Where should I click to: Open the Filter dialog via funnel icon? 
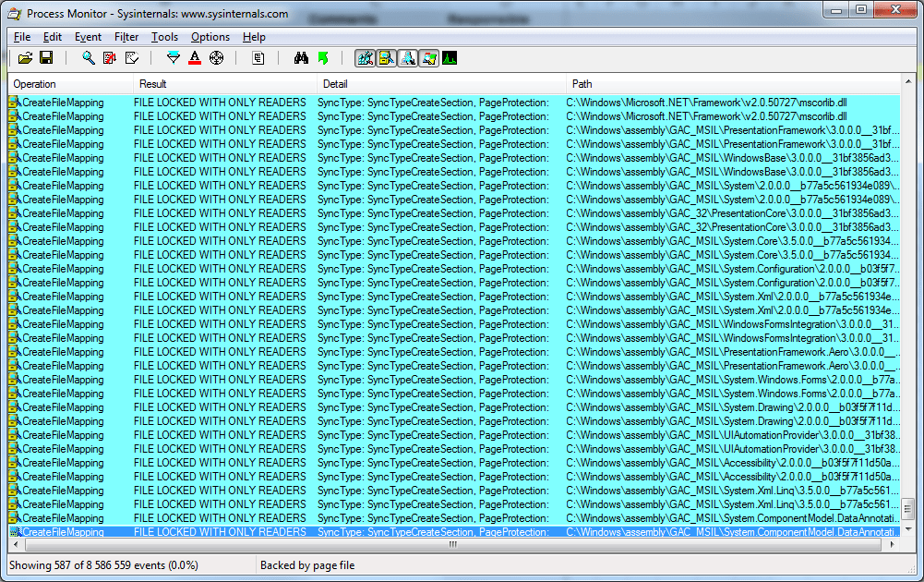tap(174, 58)
